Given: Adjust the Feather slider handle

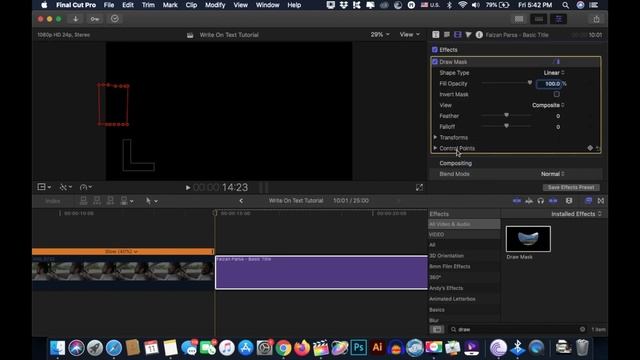Looking at the screenshot, I should (x=506, y=116).
